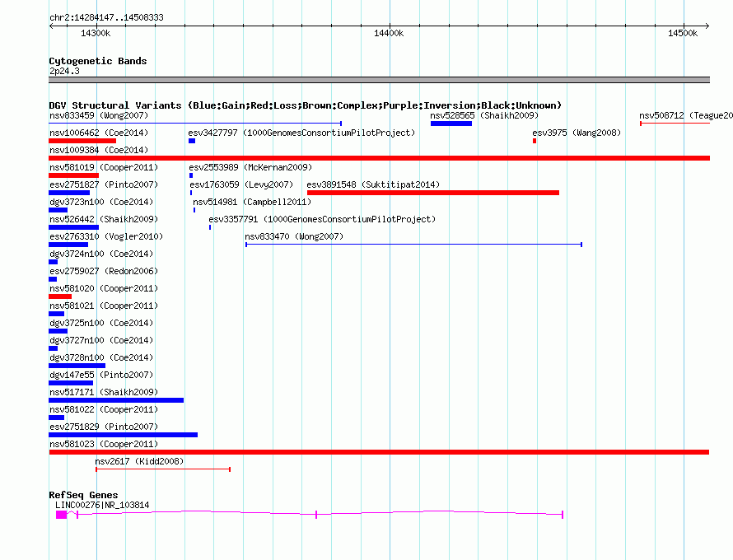
Task: Click the nsv514981 (Campbell2011) label
Action: 252,202
